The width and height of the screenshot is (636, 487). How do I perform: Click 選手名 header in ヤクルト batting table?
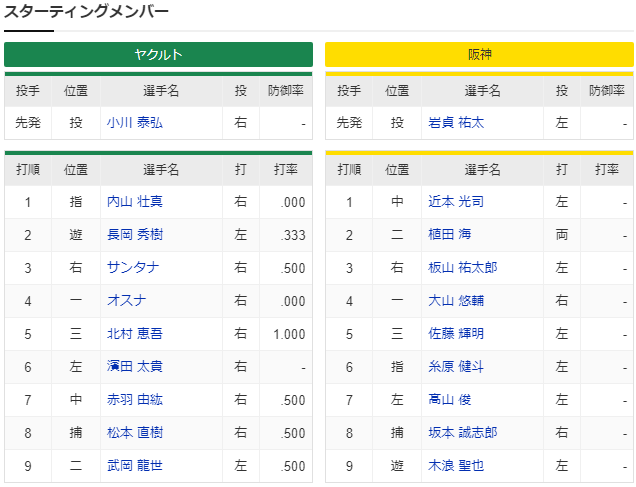click(x=161, y=169)
